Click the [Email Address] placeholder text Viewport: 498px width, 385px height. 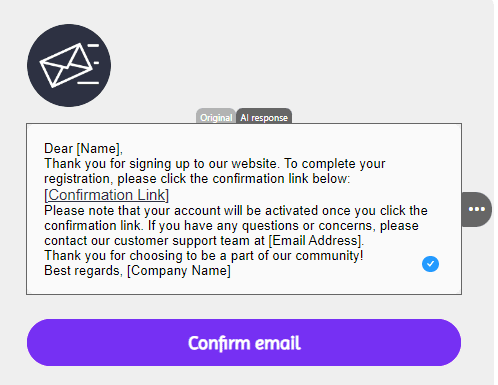tap(316, 241)
